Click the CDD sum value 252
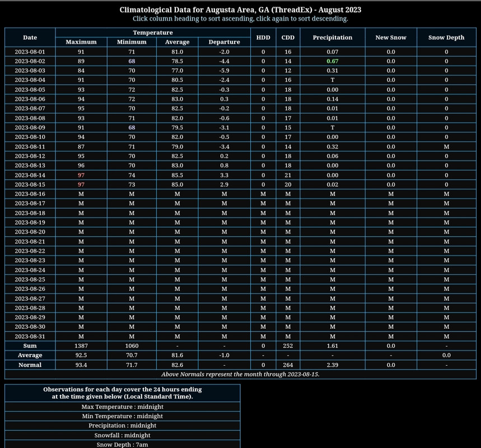Image resolution: width=481 pixels, height=448 pixels. pos(288,346)
